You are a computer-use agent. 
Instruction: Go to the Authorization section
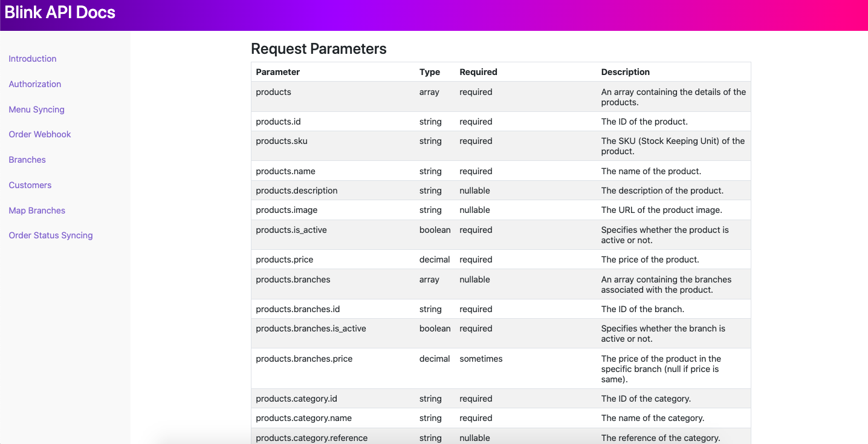click(35, 84)
